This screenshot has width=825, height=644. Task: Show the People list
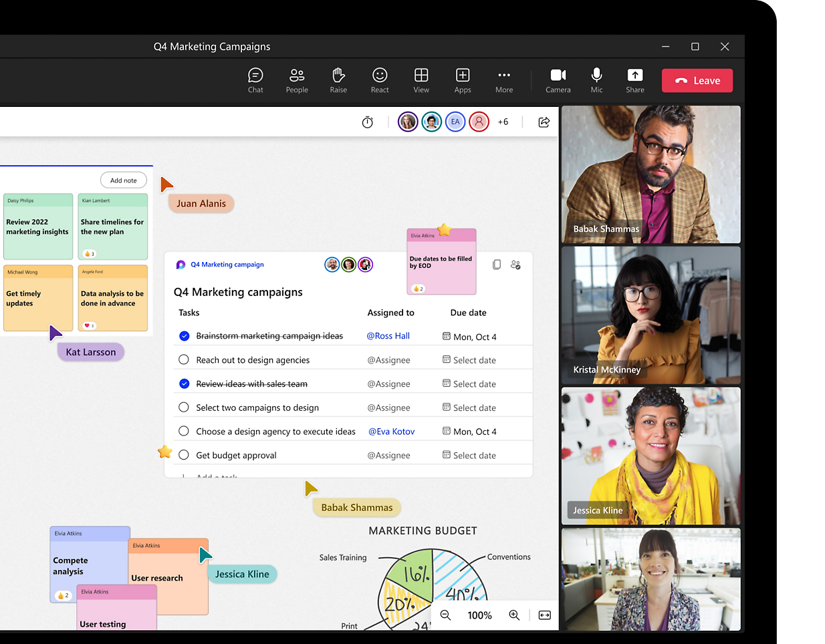[x=297, y=80]
